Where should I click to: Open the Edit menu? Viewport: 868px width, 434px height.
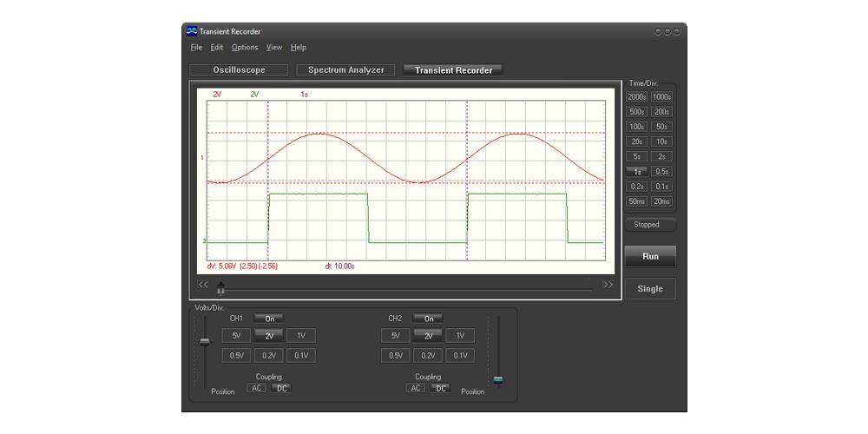click(216, 48)
